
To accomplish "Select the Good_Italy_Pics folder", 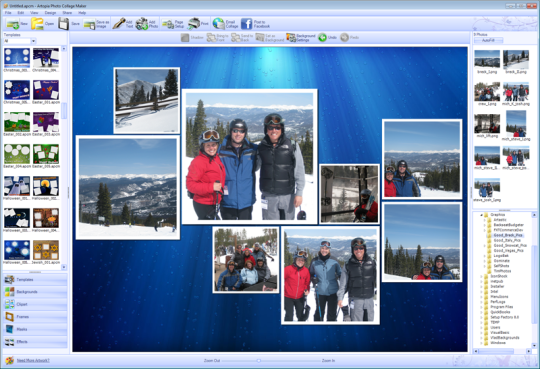I will (x=507, y=240).
